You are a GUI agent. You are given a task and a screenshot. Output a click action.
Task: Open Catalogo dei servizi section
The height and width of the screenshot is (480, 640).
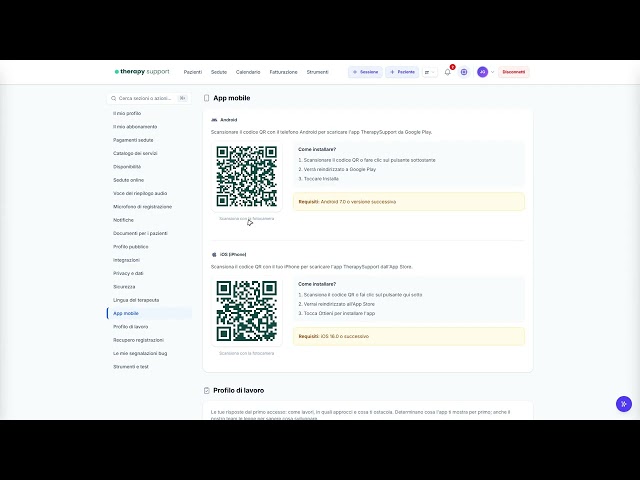click(135, 153)
